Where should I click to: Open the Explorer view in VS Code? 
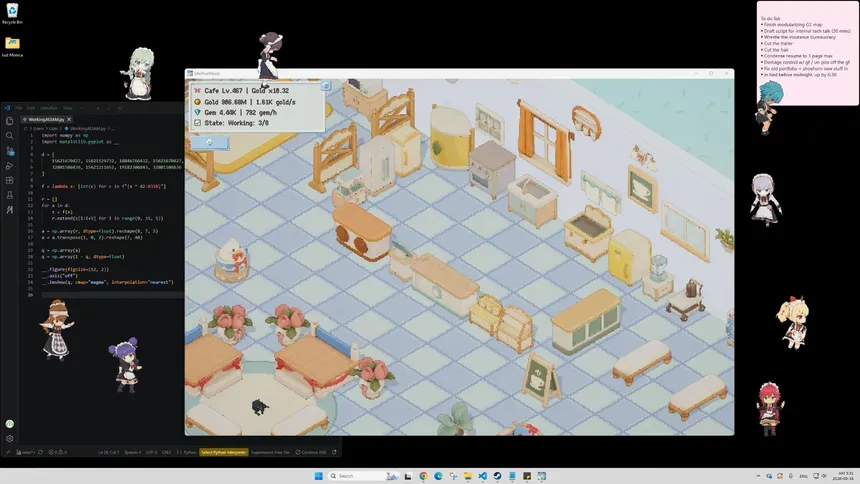tap(9, 121)
